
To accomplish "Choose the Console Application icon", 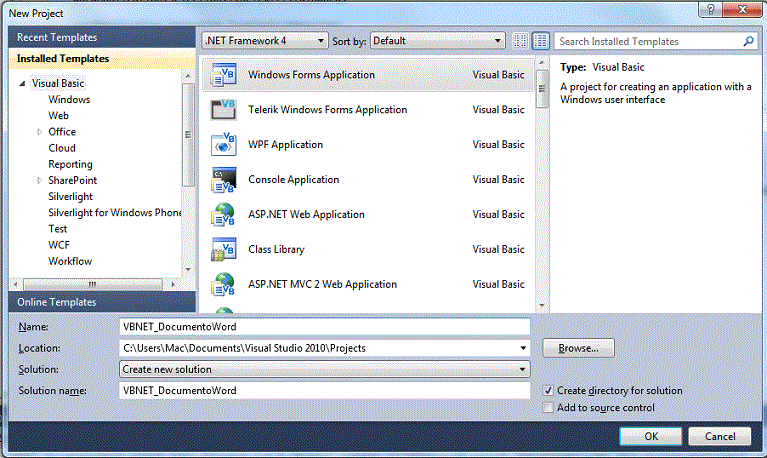I will tap(222, 180).
